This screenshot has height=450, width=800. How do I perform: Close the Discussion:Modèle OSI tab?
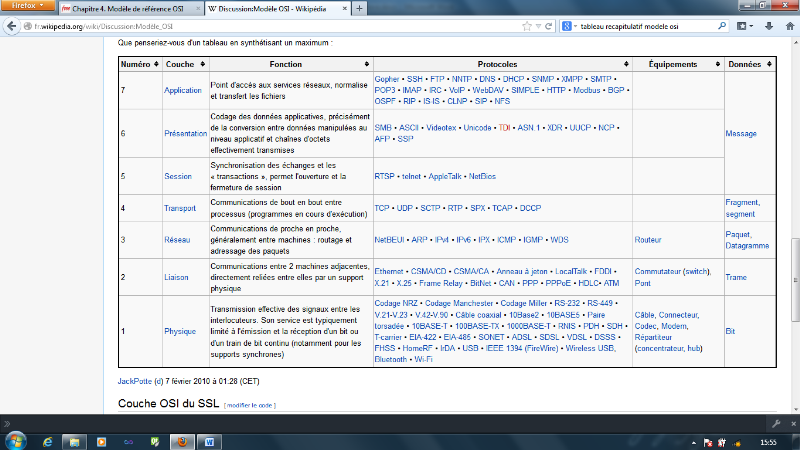[344, 9]
